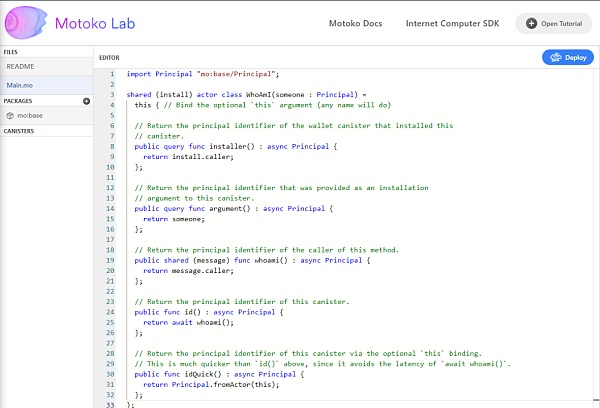Click the comment 'This is much quicker than id()'

tap(323, 364)
